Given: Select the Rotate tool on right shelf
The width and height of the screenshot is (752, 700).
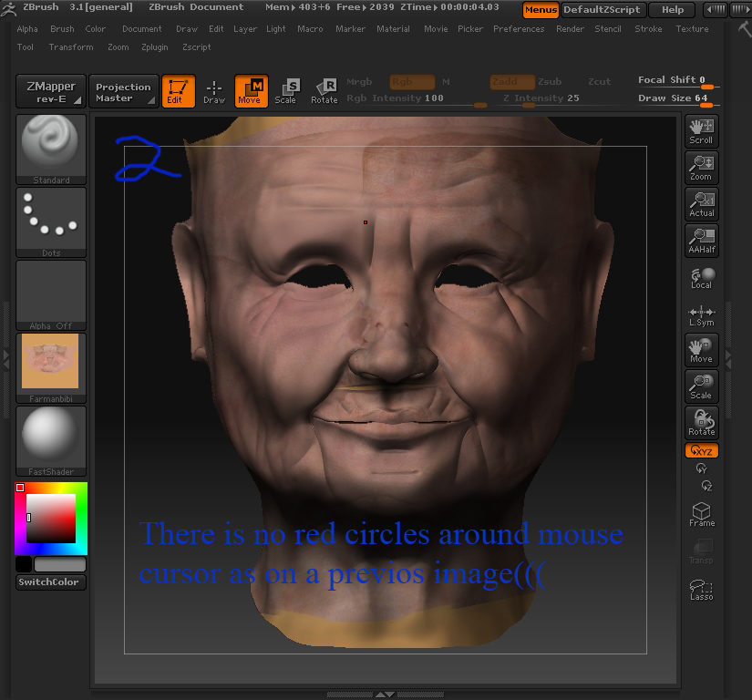Looking at the screenshot, I should [701, 422].
